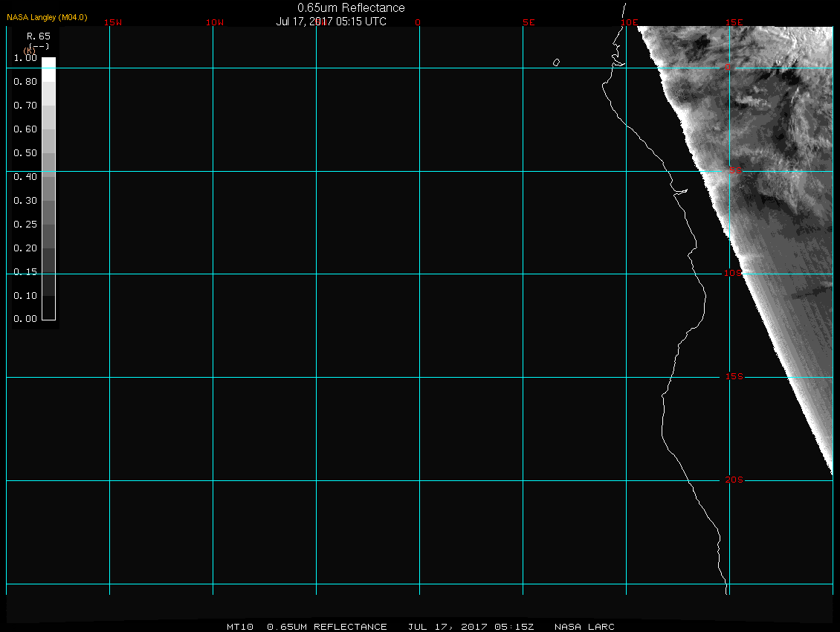Click the 15W longitude label
The height and width of the screenshot is (632, 840).
click(x=112, y=22)
